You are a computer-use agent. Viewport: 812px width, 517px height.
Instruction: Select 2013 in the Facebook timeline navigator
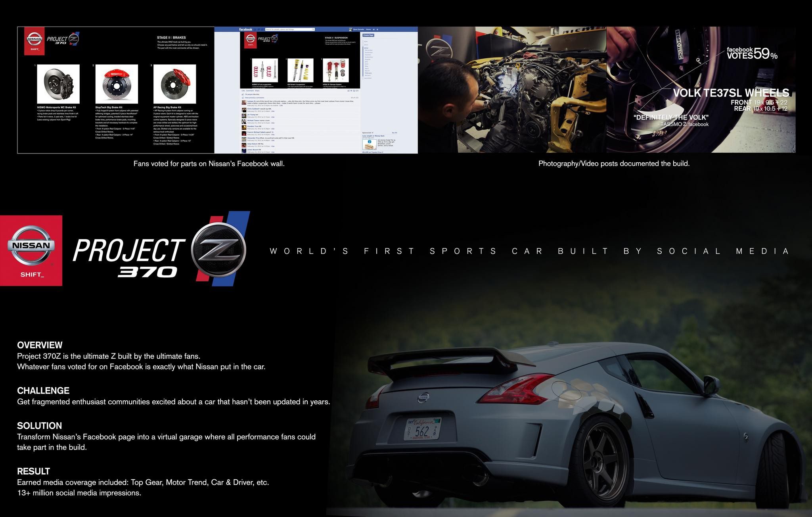tap(366, 45)
